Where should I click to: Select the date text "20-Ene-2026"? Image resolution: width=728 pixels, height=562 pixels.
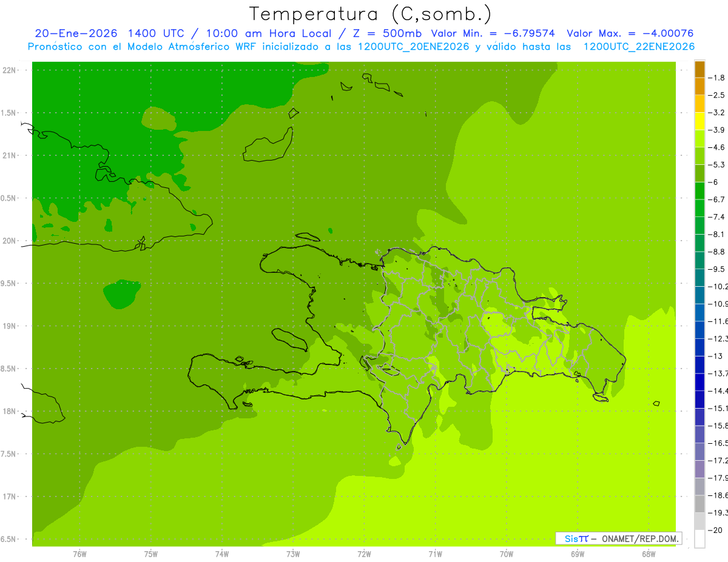pyautogui.click(x=75, y=33)
